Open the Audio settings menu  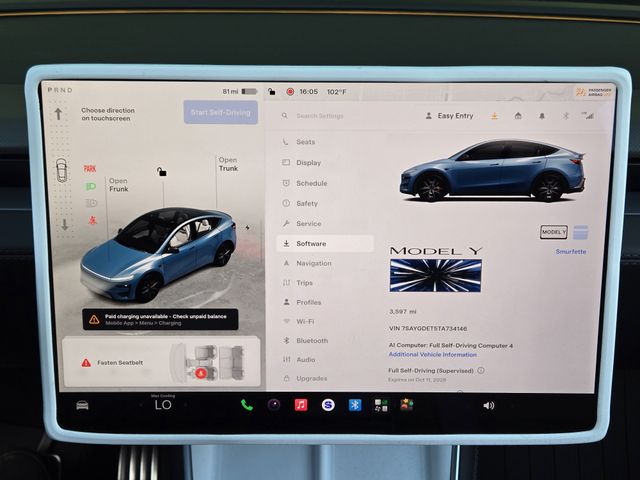325,360
